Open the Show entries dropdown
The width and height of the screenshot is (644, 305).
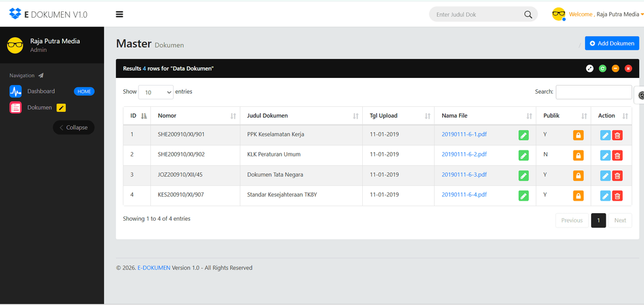point(156,92)
